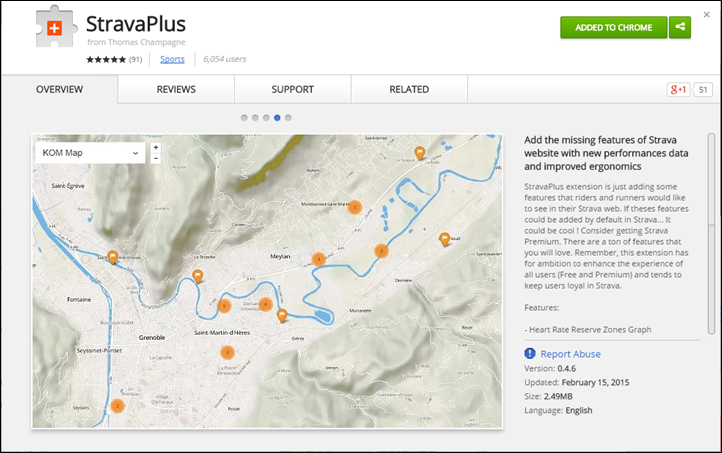This screenshot has width=722, height=453.
Task: Click the '6,054 users' text
Action: pos(225,59)
